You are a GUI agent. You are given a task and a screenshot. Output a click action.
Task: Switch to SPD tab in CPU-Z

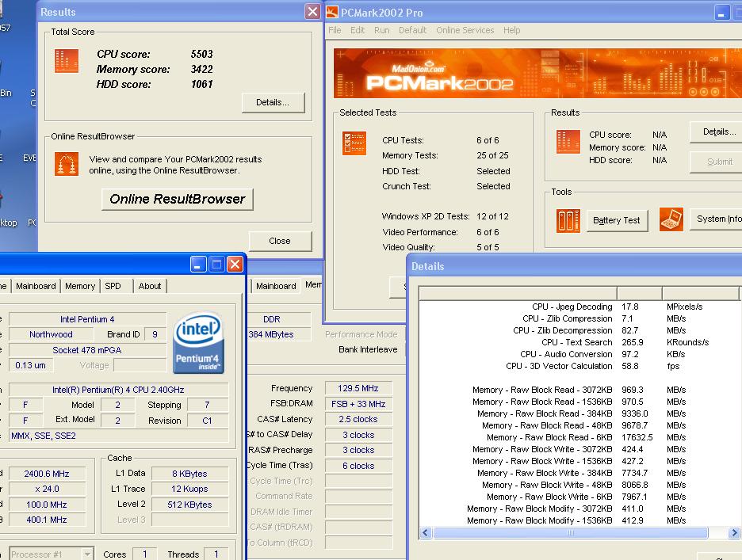click(x=113, y=286)
